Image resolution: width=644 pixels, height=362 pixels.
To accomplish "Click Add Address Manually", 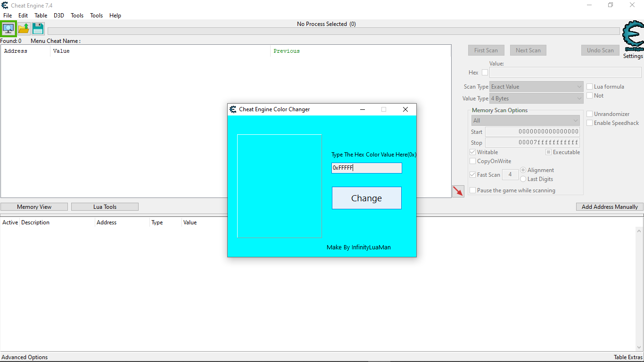I will 610,207.
